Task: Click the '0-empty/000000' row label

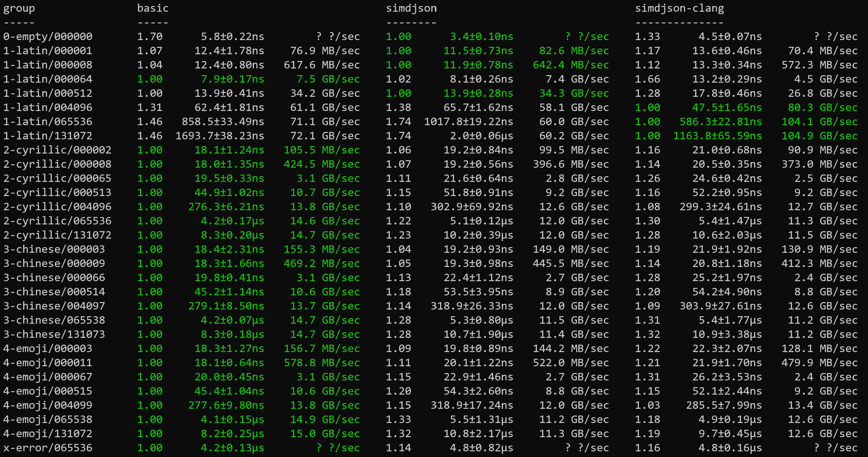Action: (x=48, y=37)
